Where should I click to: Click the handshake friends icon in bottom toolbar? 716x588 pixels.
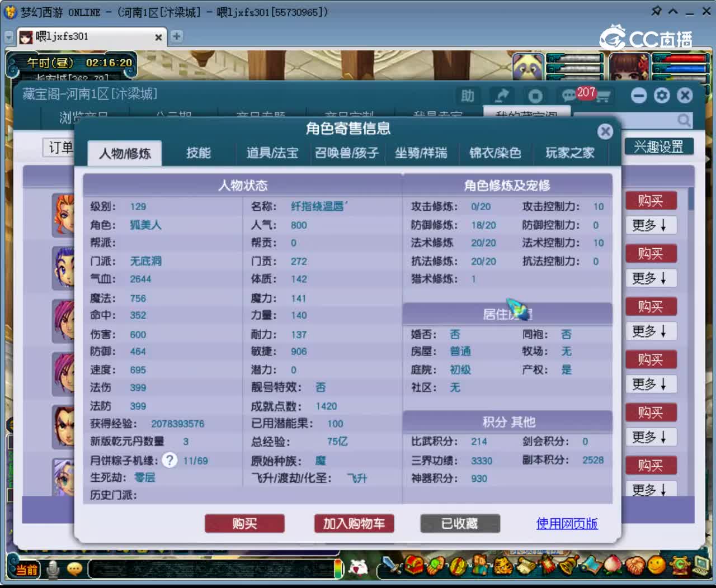pyautogui.click(x=635, y=566)
